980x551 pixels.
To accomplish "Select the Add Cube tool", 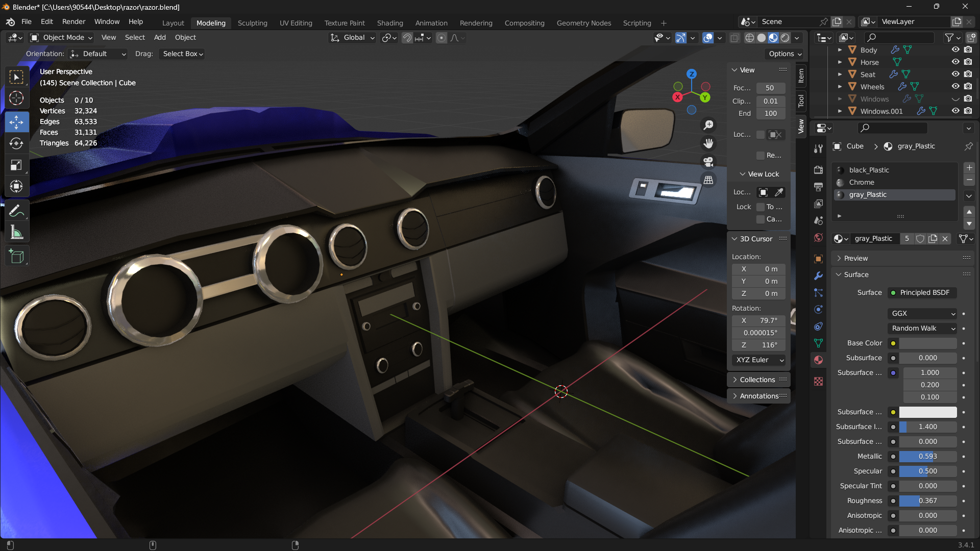I will [x=16, y=256].
